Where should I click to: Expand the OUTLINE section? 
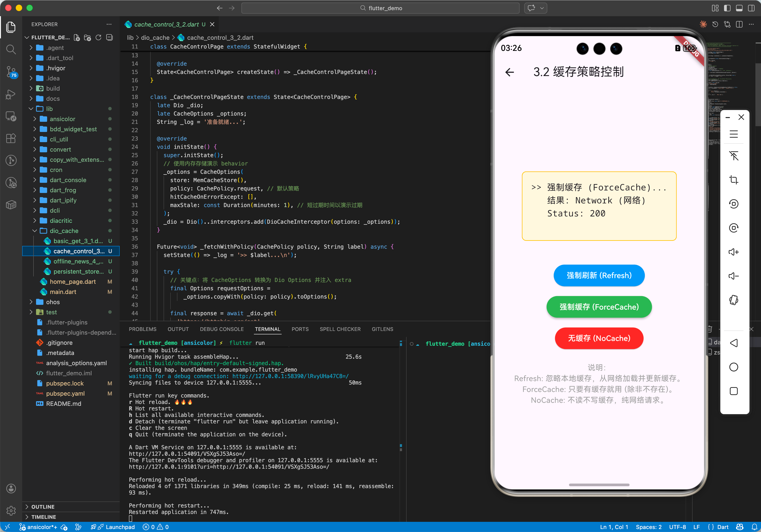coord(43,507)
